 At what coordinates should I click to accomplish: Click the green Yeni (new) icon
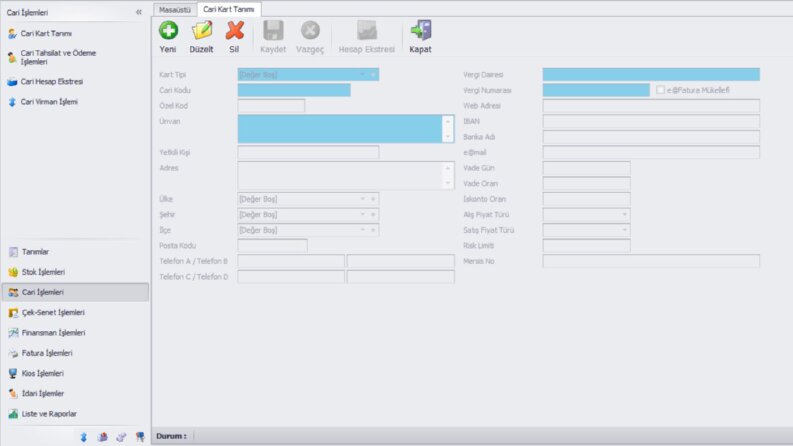click(168, 30)
